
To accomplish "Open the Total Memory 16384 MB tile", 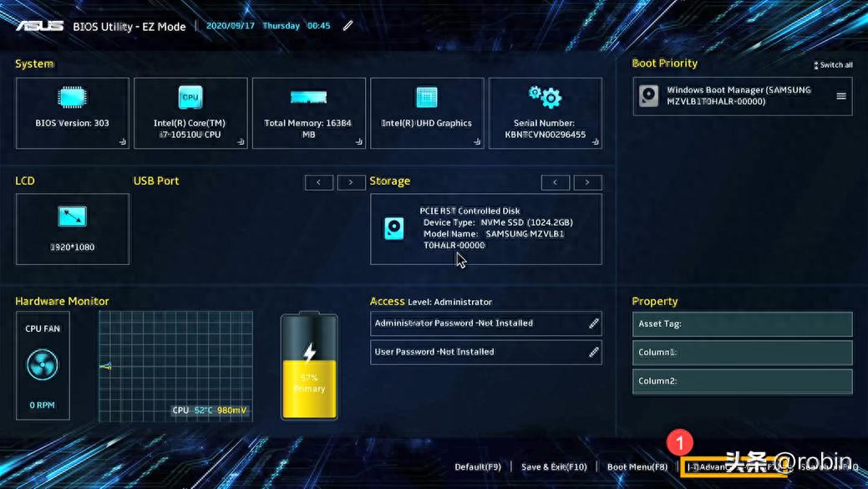I will tap(308, 113).
